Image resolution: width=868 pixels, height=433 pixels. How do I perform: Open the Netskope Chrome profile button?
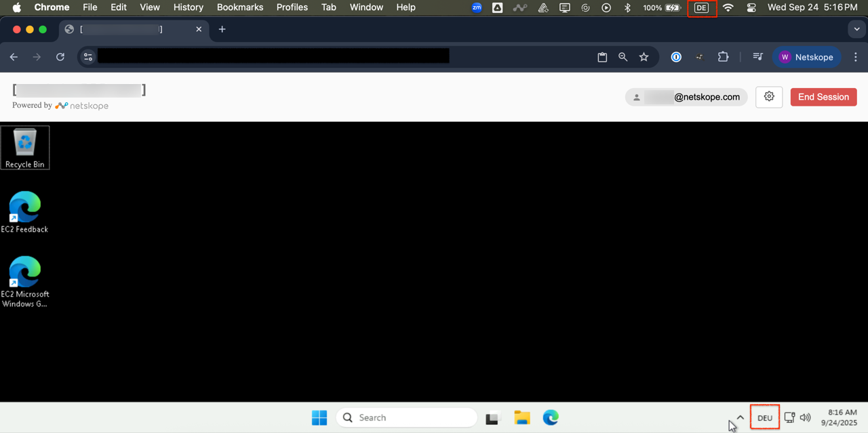807,57
